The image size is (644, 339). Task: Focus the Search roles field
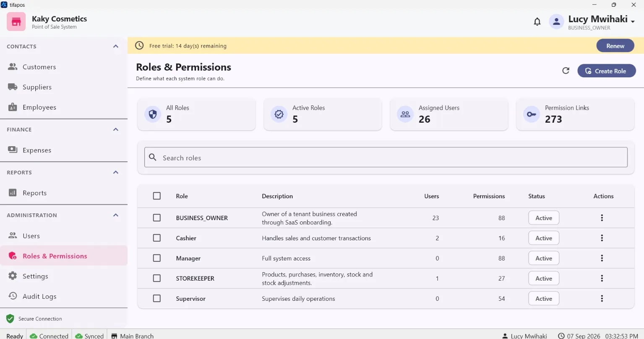tap(386, 157)
